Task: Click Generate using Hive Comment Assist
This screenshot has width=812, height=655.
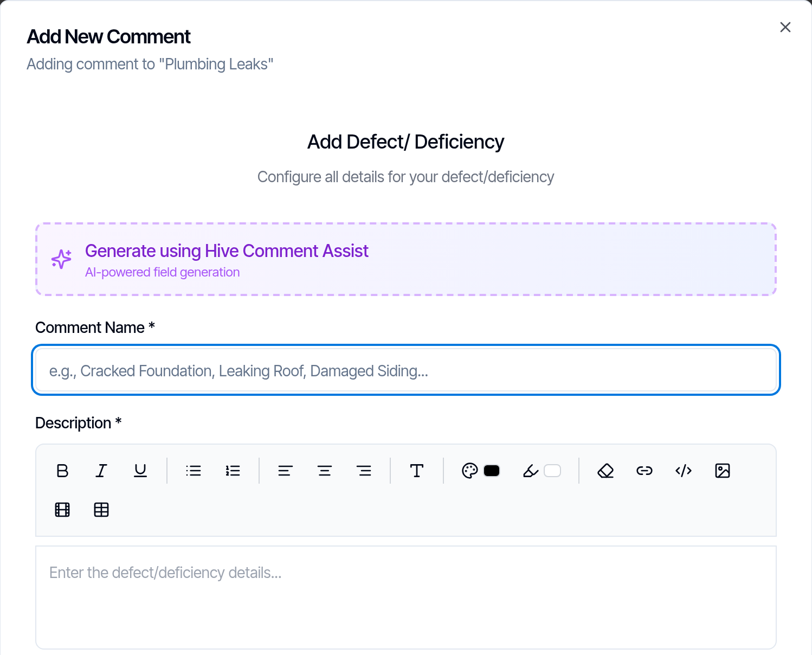Action: coord(406,259)
